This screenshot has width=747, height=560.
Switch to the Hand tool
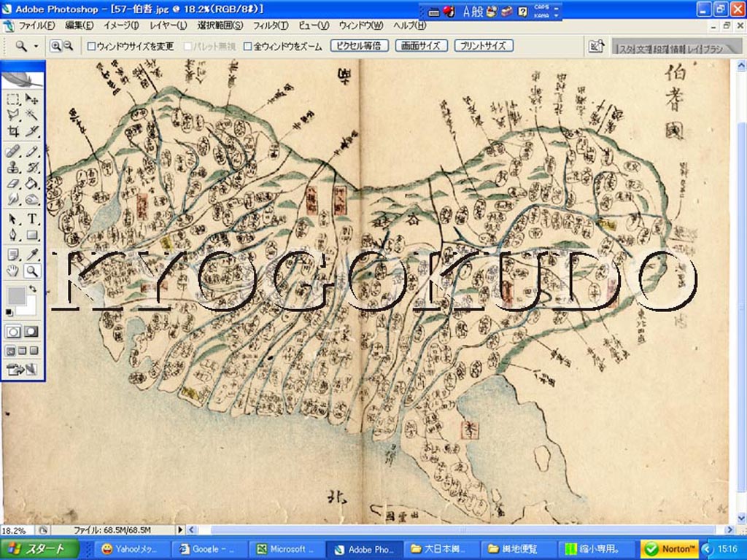pos(13,271)
